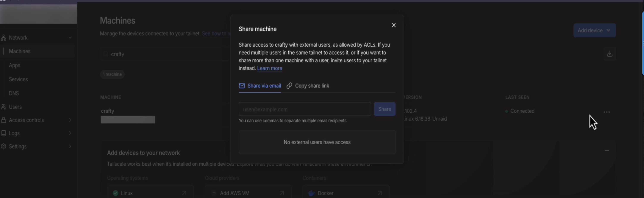Click the Network sidebar icon
The image size is (644, 198).
3,38
